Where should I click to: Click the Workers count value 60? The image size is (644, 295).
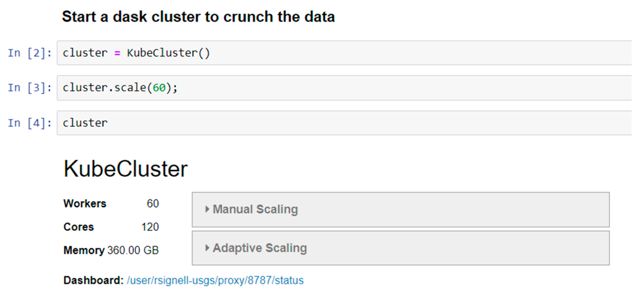153,204
